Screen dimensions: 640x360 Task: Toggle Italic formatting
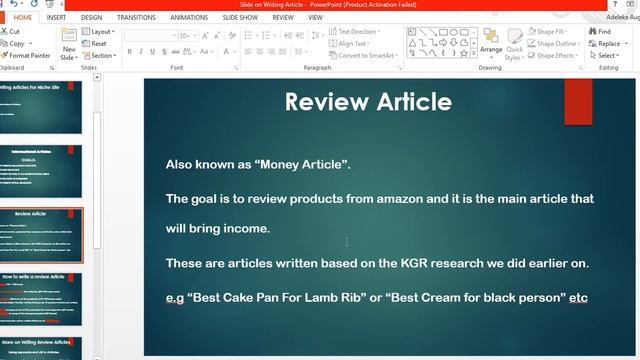point(141,51)
